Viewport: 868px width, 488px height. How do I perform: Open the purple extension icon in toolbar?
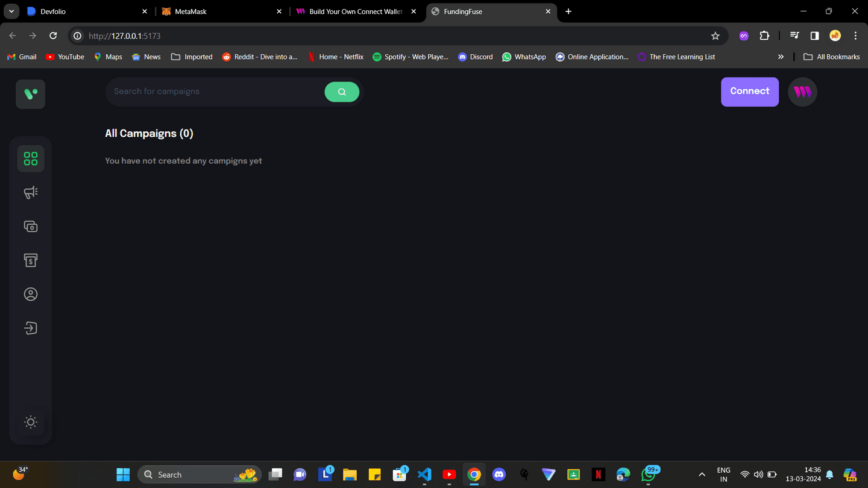(744, 36)
